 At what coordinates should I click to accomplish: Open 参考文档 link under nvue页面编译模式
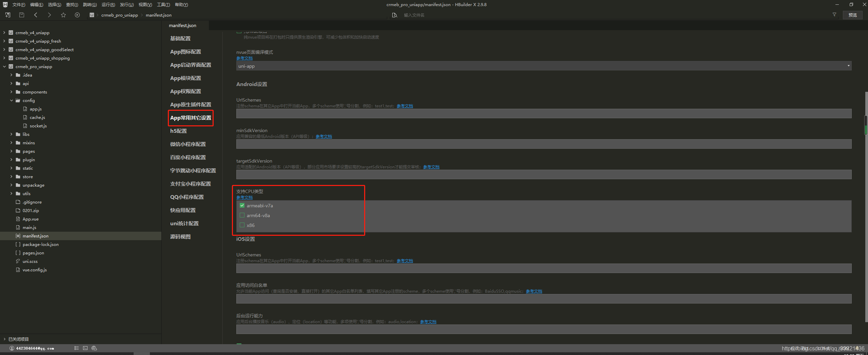tap(244, 58)
